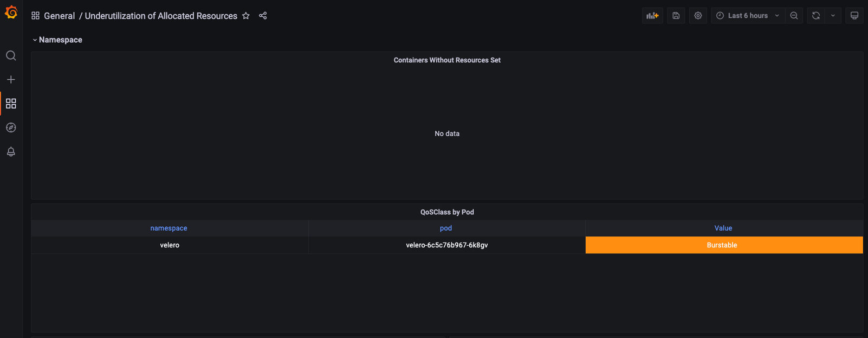Image resolution: width=868 pixels, height=338 pixels.
Task: Open the Alerting bell icon
Action: (x=11, y=151)
